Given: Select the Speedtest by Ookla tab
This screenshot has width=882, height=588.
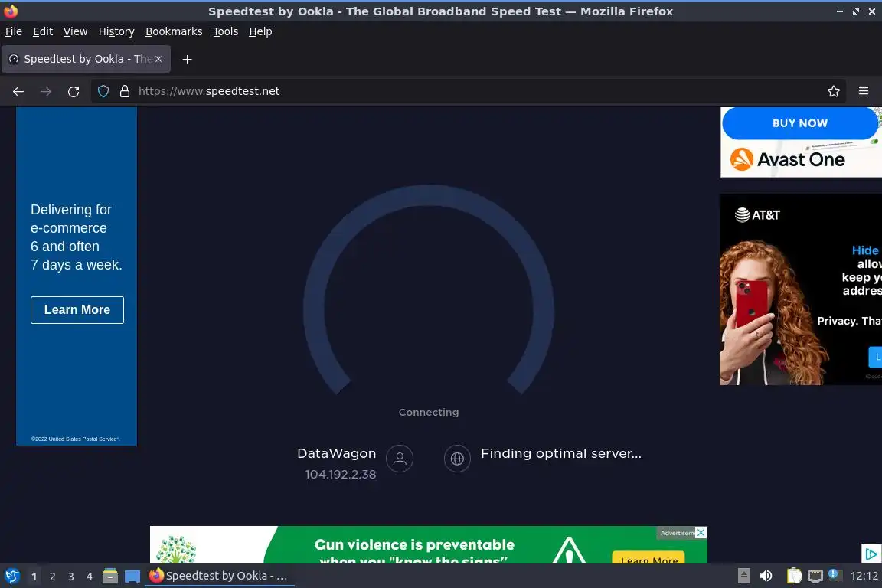Looking at the screenshot, I should point(86,59).
